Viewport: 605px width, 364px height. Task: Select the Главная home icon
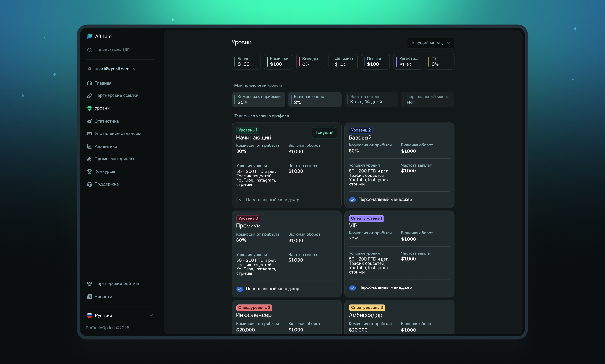click(90, 83)
